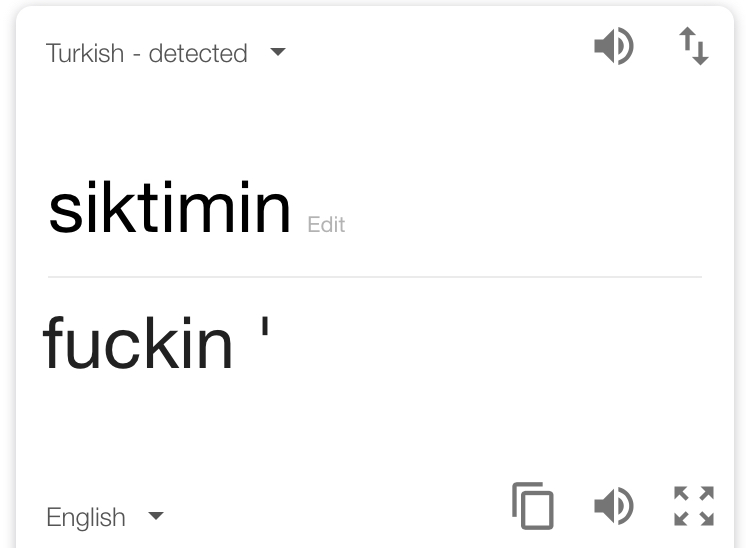Click the trailing apostrophe in translation
The width and height of the screenshot is (746, 548).
tap(265, 327)
